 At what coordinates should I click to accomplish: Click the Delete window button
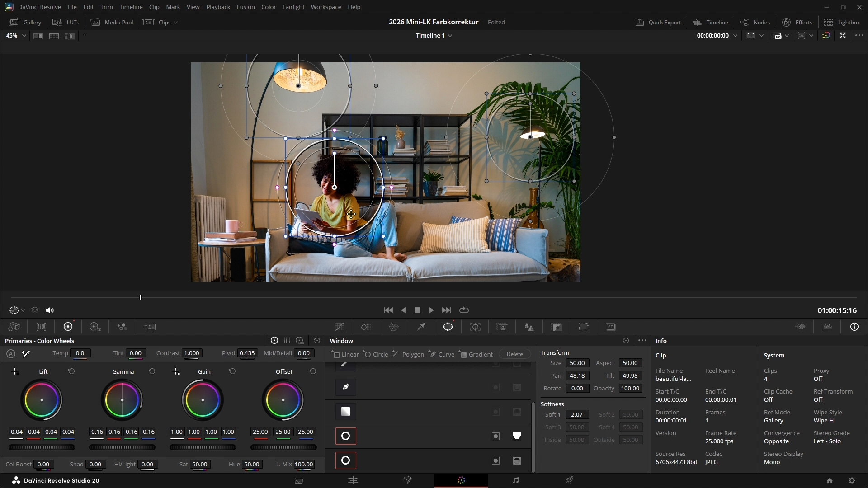pos(514,354)
